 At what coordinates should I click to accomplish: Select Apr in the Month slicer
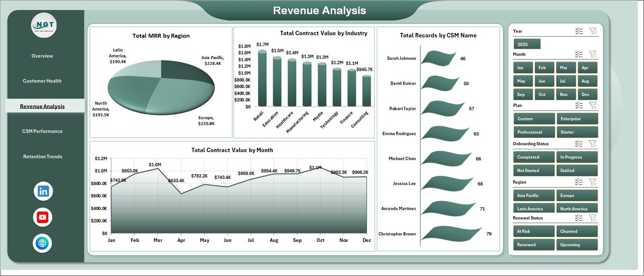point(588,68)
